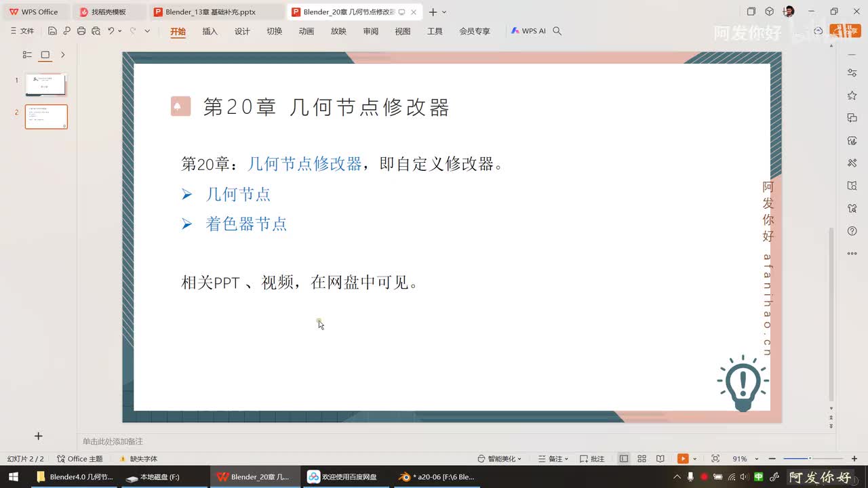Switch to the 视图 ribbon tab
Screen dimensions: 868x488
(x=403, y=31)
